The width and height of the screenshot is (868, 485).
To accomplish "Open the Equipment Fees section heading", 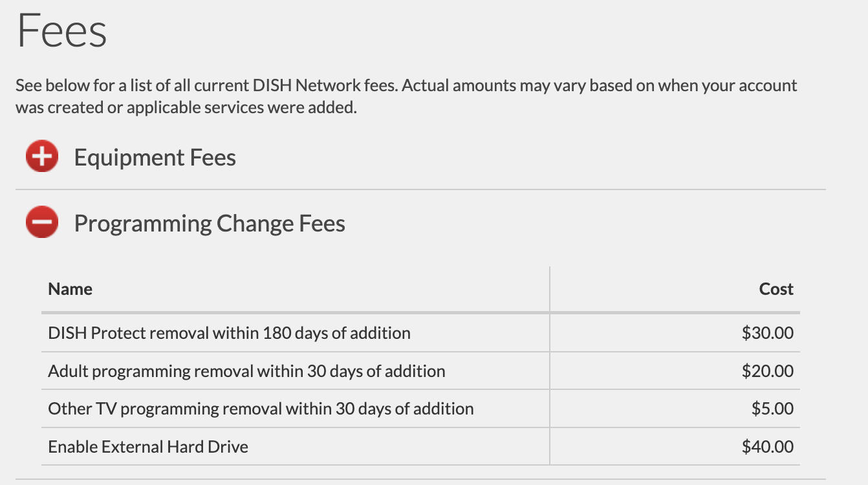I will 155,157.
